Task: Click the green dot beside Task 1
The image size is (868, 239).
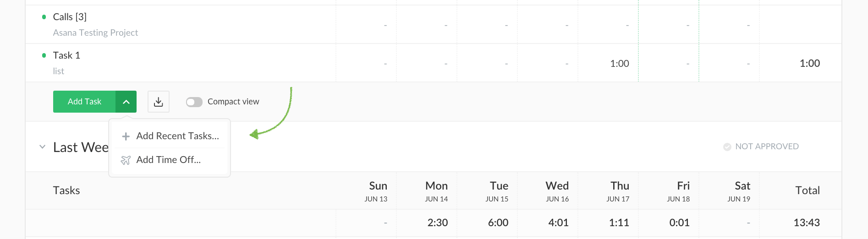Action: [x=44, y=56]
